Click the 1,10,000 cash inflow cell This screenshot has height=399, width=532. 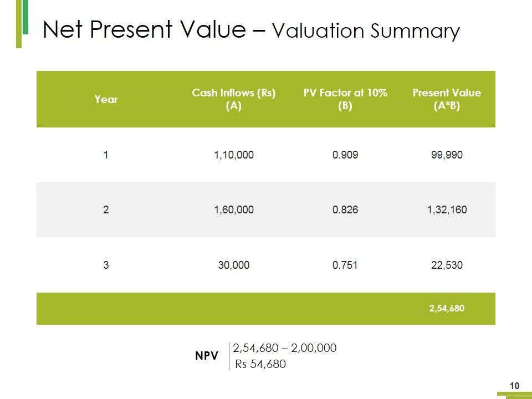click(x=234, y=156)
